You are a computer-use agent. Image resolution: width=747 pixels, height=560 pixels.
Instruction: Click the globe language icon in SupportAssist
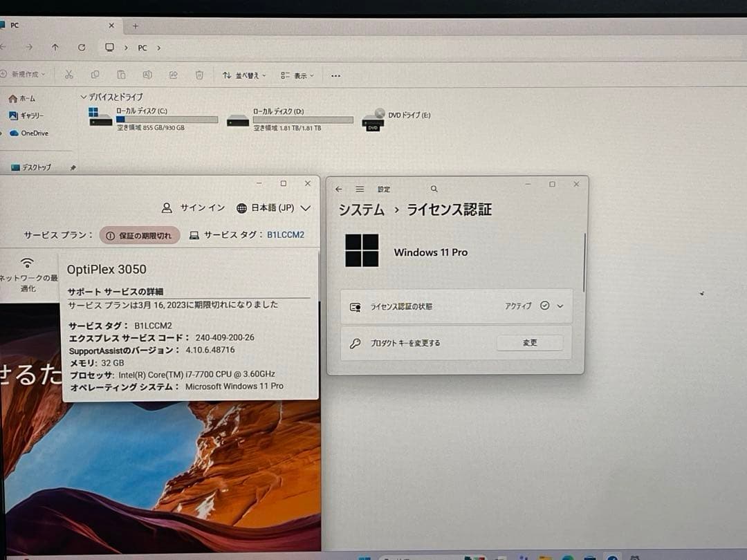coord(241,208)
